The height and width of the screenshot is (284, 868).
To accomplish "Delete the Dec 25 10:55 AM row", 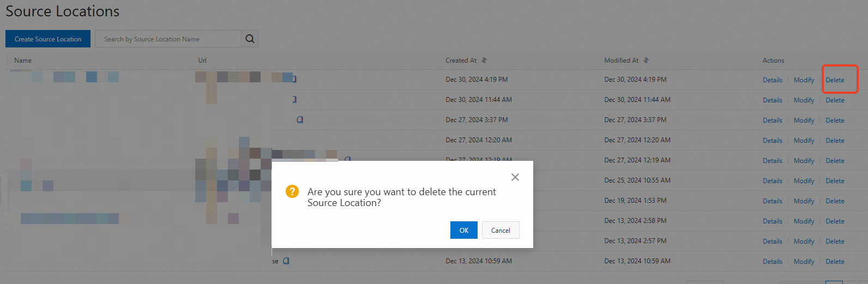I will pyautogui.click(x=835, y=181).
